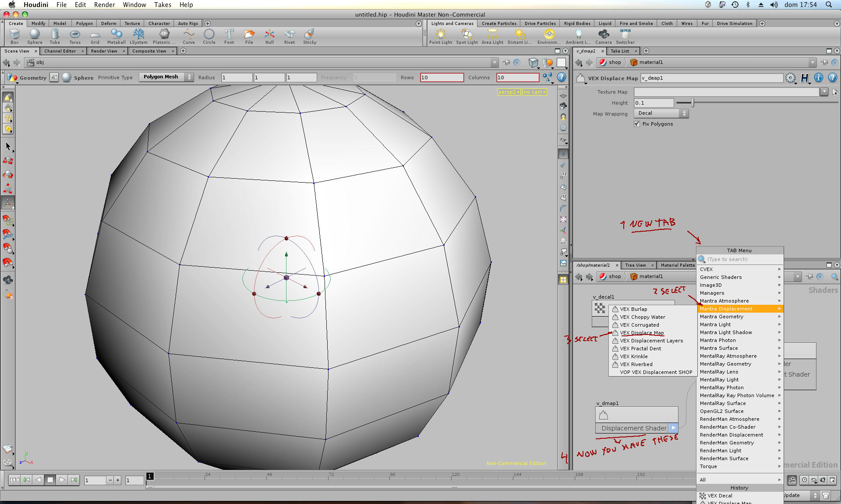Click the material1 path button in network pane

(x=647, y=277)
